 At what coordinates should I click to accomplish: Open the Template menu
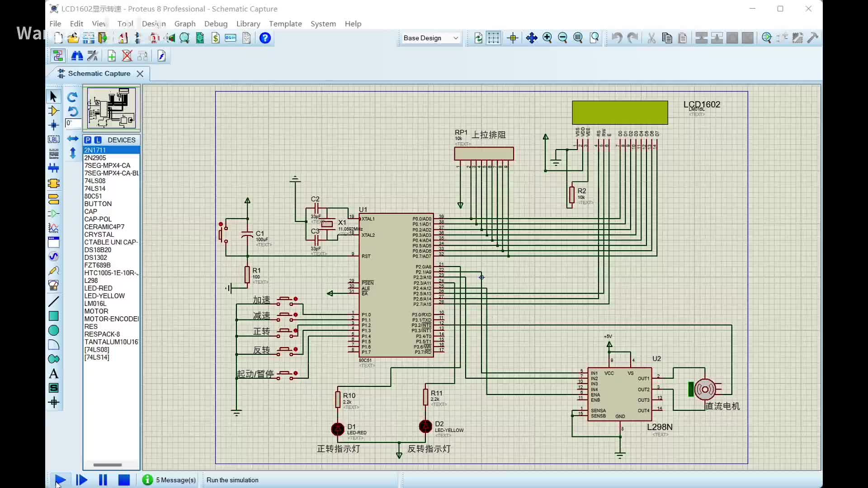[285, 23]
